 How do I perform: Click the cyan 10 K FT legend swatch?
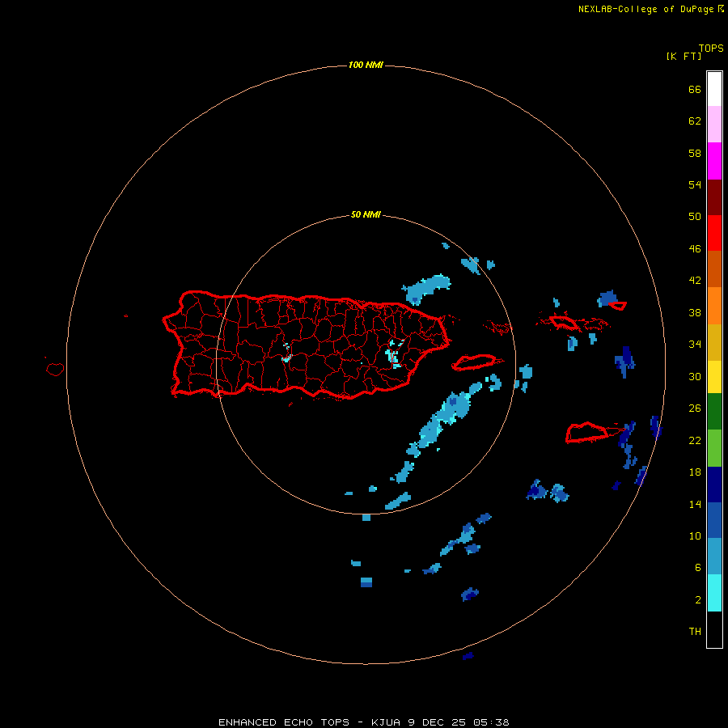(714, 593)
